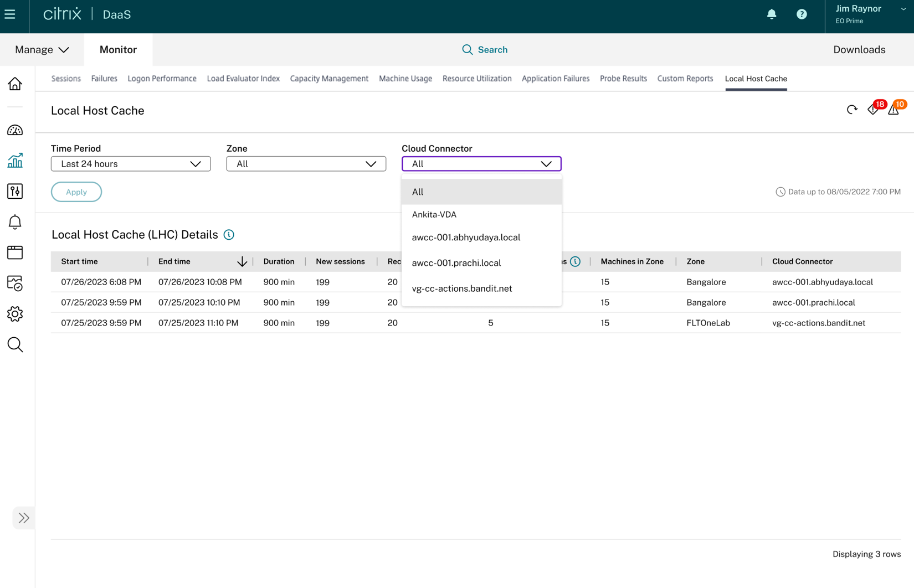The width and height of the screenshot is (914, 588).
Task: Click the refresh icon for Local Host Cache
Action: coord(851,110)
